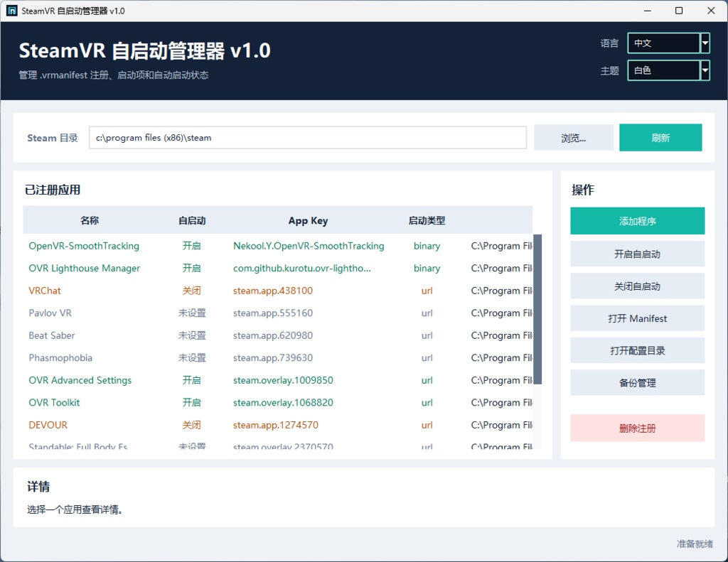This screenshot has height=562, width=728.
Task: Click the 刷新 refresh button
Action: click(660, 138)
